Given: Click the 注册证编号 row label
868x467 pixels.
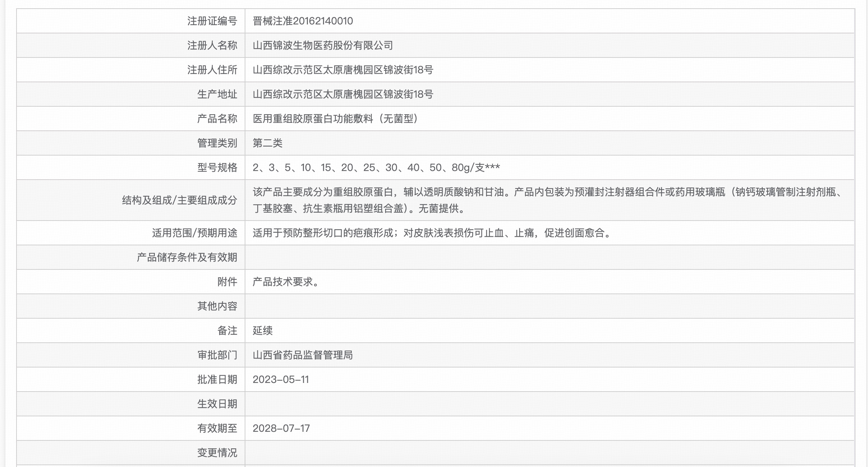Looking at the screenshot, I should pyautogui.click(x=212, y=21).
